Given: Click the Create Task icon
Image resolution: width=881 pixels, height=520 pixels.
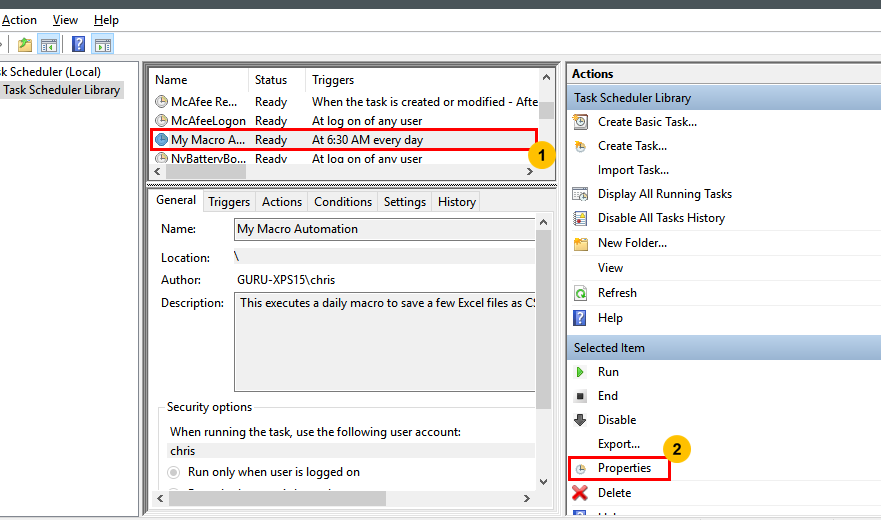Looking at the screenshot, I should (x=580, y=146).
